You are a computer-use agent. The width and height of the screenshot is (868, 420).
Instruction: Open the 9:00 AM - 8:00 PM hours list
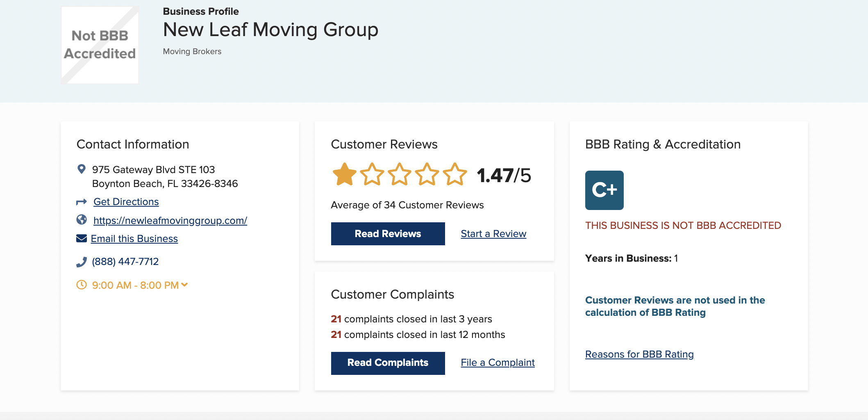135,285
